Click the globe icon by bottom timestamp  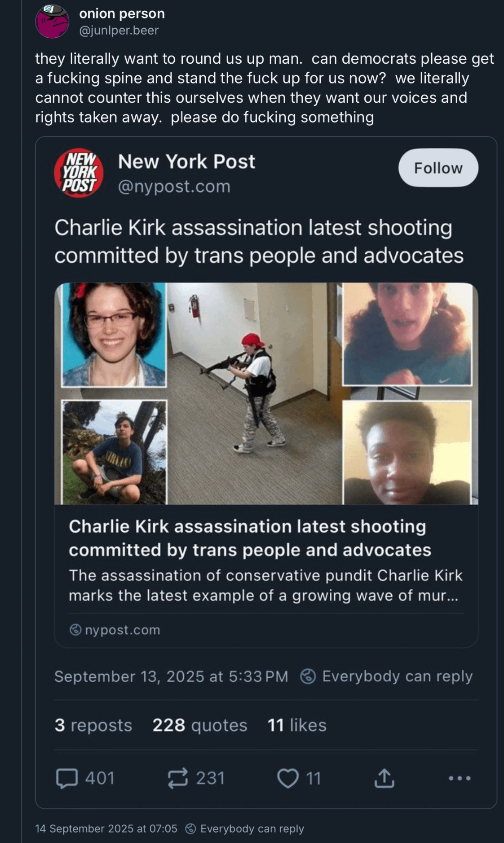click(x=190, y=829)
